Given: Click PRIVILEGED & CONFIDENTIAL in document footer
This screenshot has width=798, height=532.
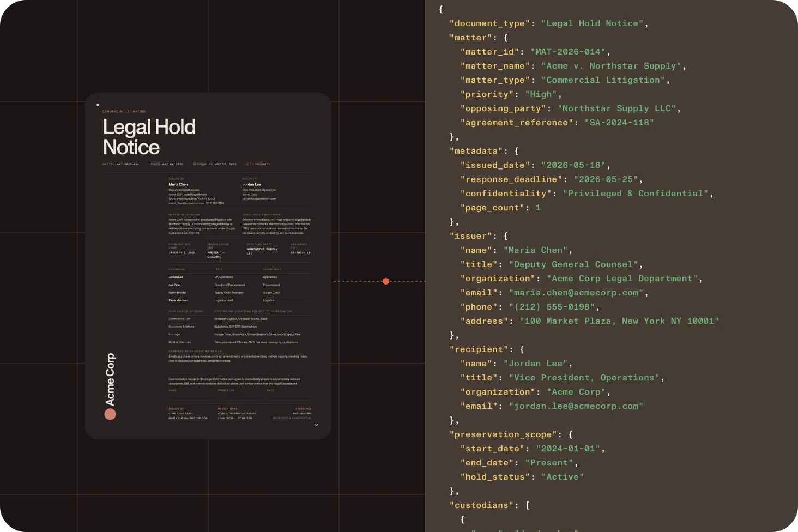Looking at the screenshot, I should pyautogui.click(x=292, y=418).
